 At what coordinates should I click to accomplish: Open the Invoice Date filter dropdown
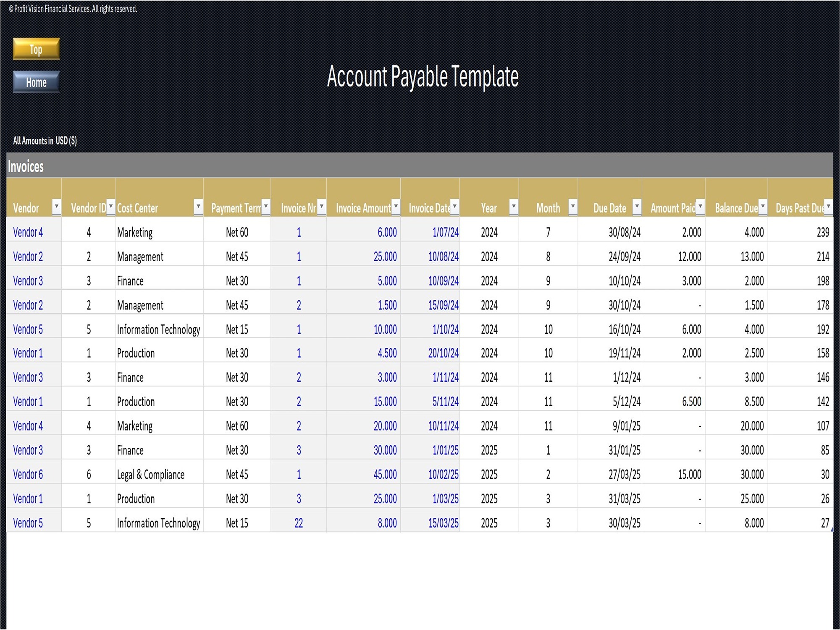[454, 207]
